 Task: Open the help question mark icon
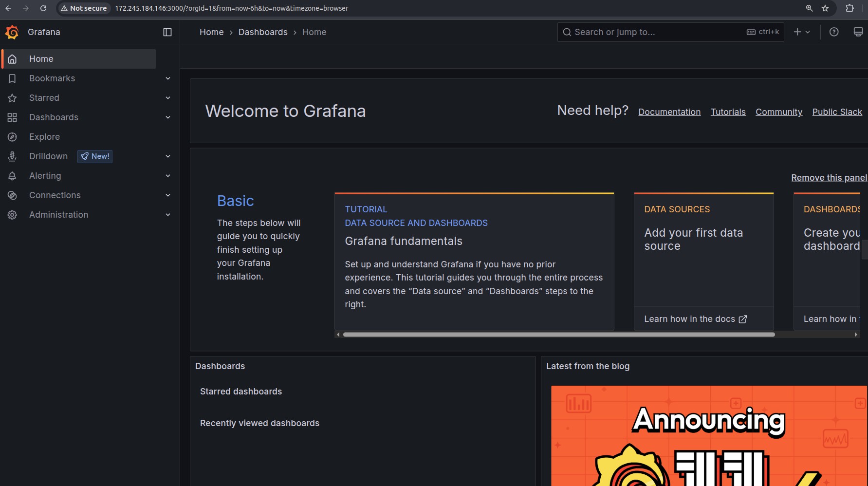pyautogui.click(x=834, y=32)
